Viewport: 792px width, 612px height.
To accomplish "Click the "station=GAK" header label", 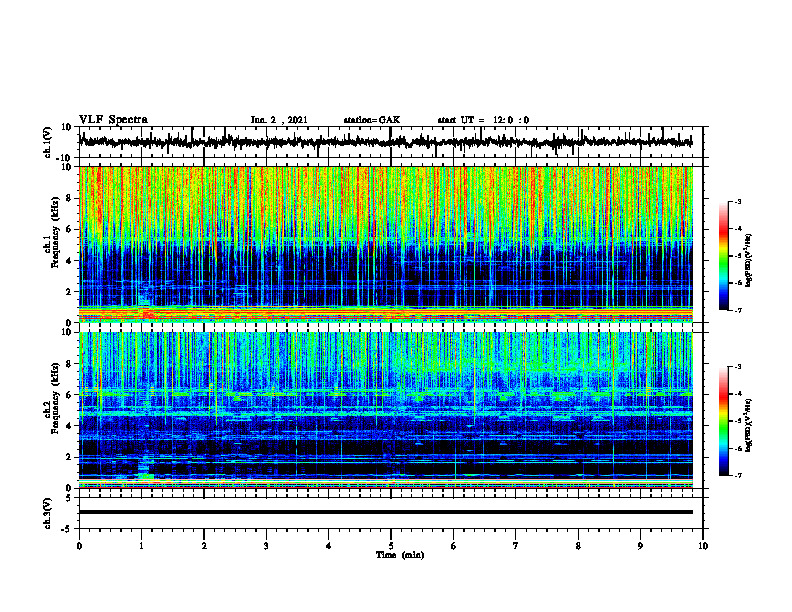I will (x=372, y=120).
